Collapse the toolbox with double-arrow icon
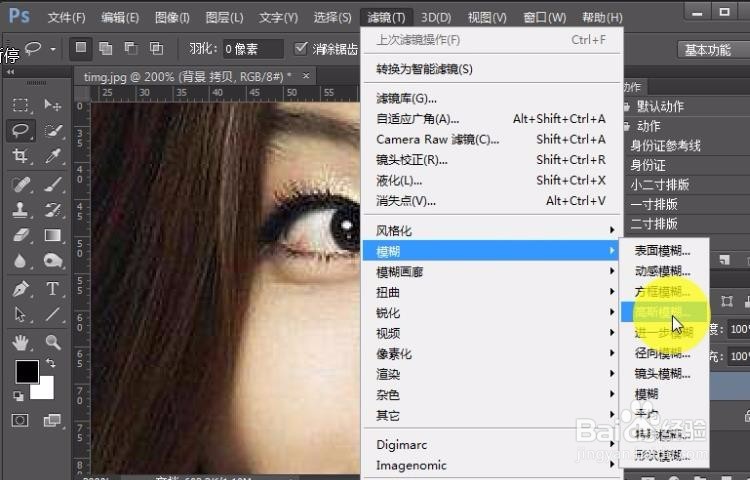This screenshot has width=750, height=480. [x=11, y=72]
